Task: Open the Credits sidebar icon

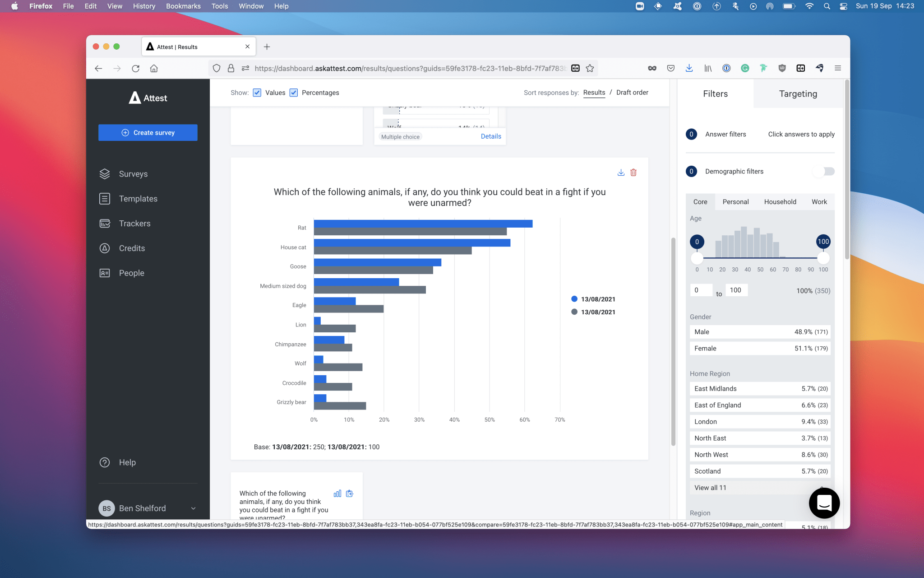Action: (x=105, y=248)
